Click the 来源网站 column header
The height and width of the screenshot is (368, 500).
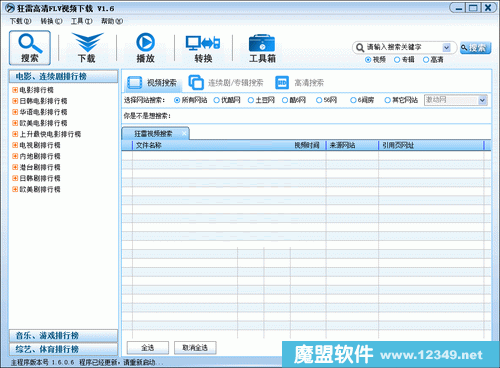point(352,145)
